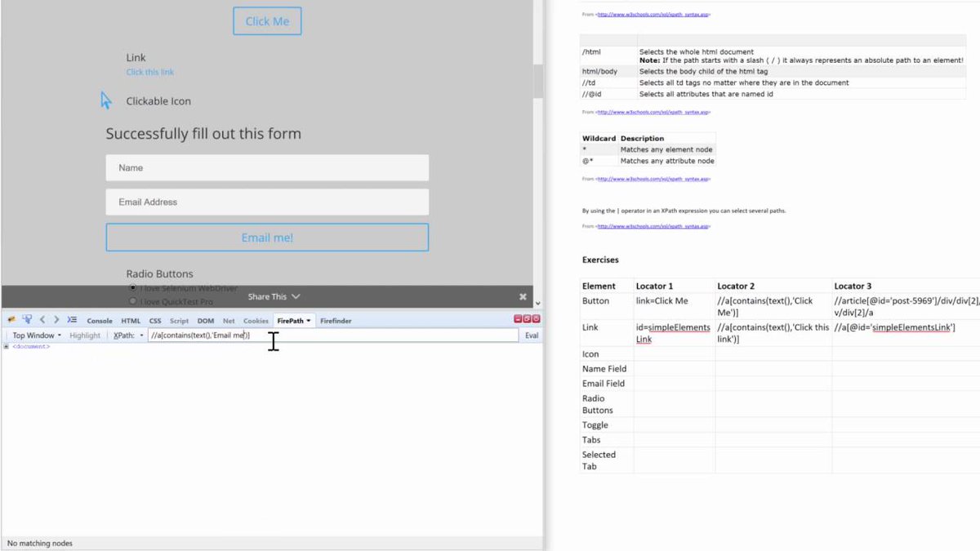Select the 'I love QuickTest Pro' radio button
This screenshot has width=980, height=551.
(131, 300)
